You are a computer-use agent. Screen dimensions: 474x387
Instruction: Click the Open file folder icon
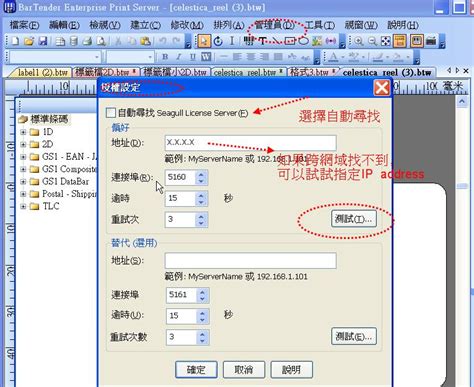29,41
